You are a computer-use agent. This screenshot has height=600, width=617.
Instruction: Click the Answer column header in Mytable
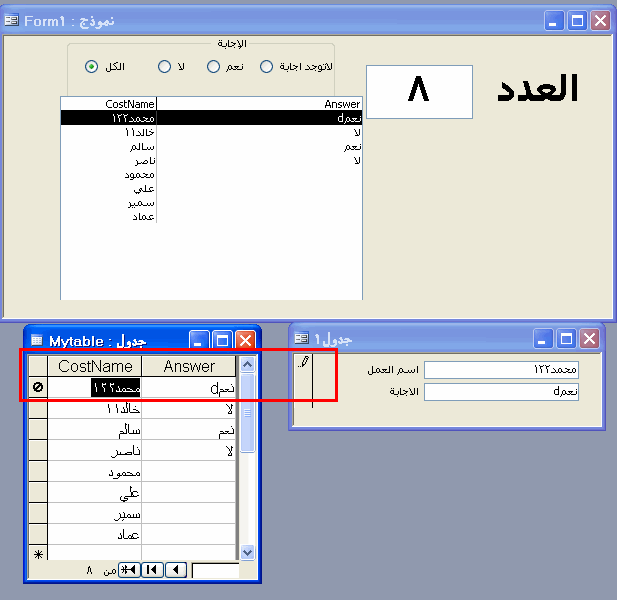tap(189, 366)
